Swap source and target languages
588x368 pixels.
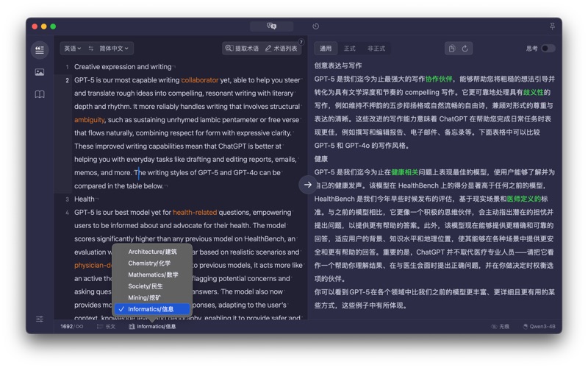click(x=91, y=49)
